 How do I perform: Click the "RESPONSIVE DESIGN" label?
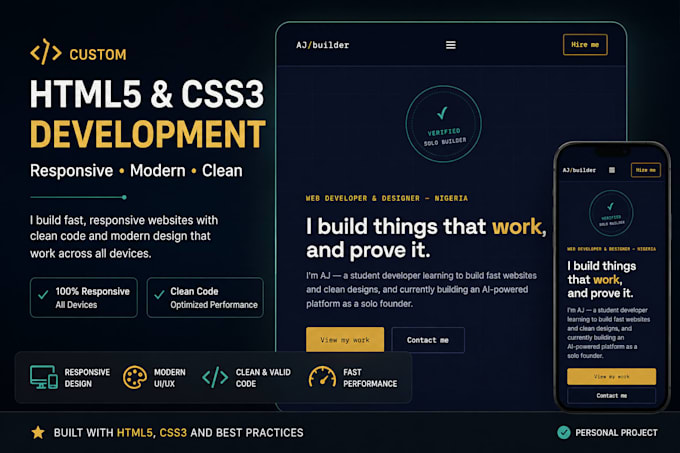point(87,378)
